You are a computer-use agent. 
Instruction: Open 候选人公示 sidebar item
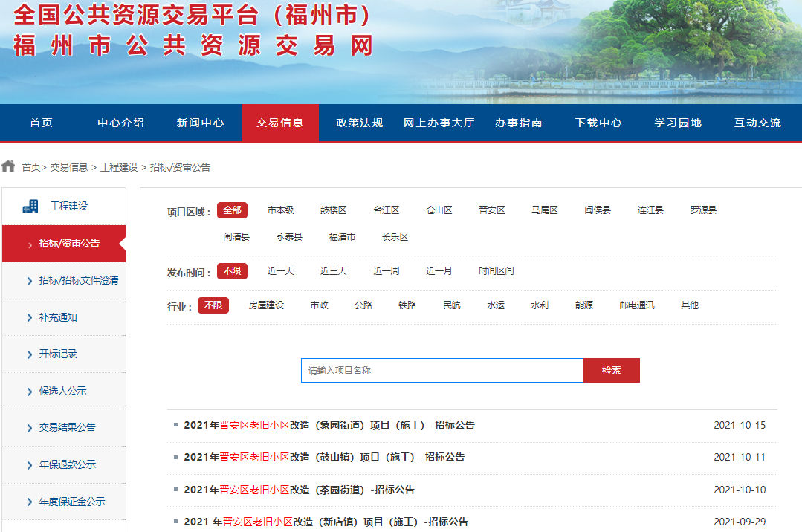(64, 392)
